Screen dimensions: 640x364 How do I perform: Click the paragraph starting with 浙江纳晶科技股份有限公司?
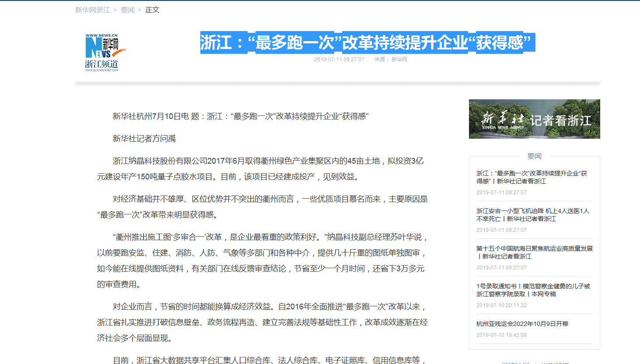(x=260, y=169)
